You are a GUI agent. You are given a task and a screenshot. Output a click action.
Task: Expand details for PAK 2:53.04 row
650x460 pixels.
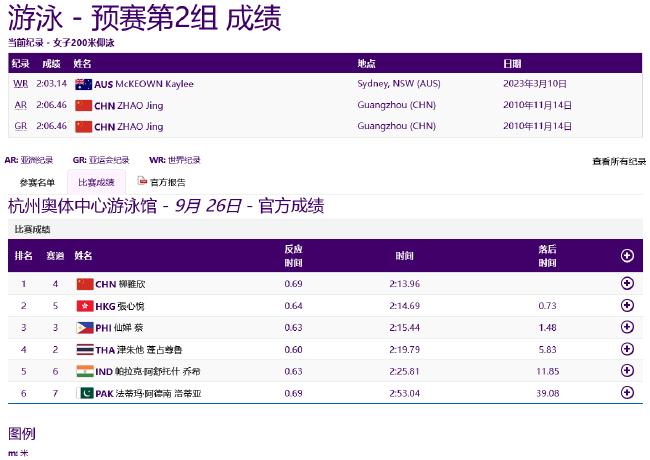pyautogui.click(x=627, y=392)
